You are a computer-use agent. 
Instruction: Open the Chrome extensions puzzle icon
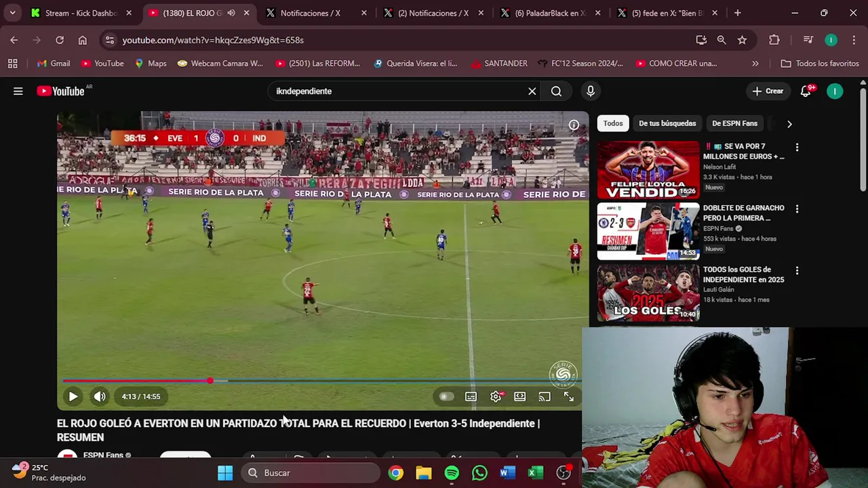coord(774,40)
